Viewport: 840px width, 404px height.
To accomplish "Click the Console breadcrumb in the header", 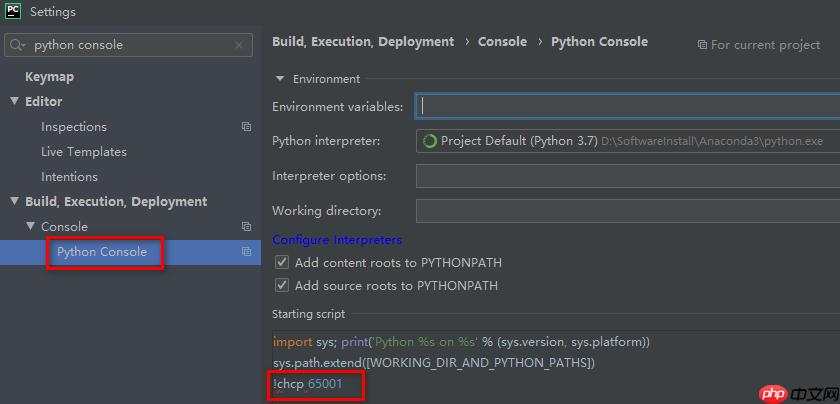I will pos(502,42).
